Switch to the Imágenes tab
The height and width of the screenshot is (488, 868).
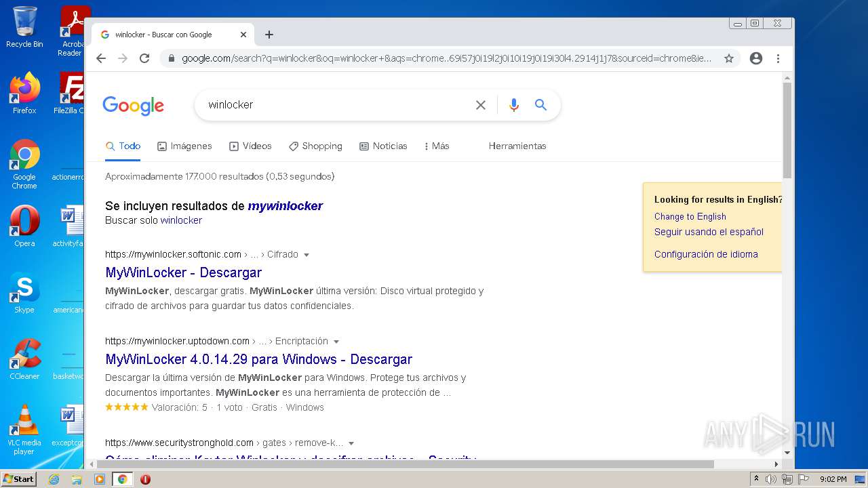pos(184,146)
